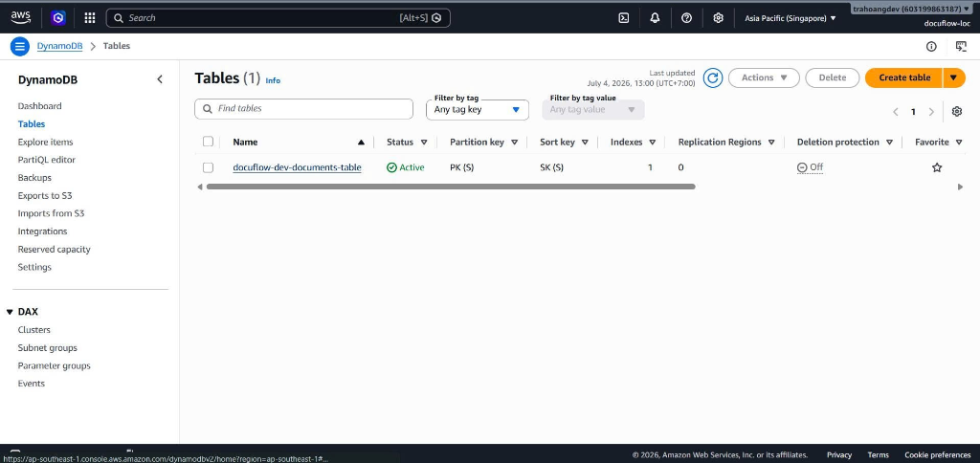Open the Any tag value dropdown
The image size is (980, 463).
click(x=593, y=110)
